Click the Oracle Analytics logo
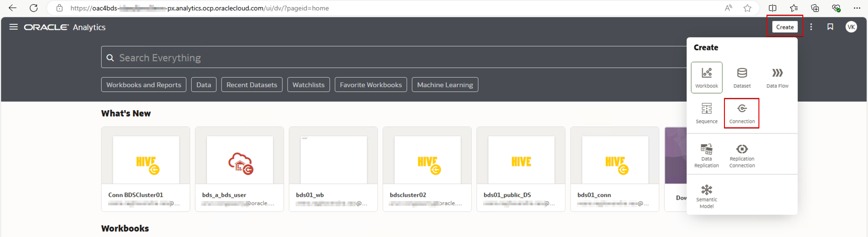 (65, 27)
